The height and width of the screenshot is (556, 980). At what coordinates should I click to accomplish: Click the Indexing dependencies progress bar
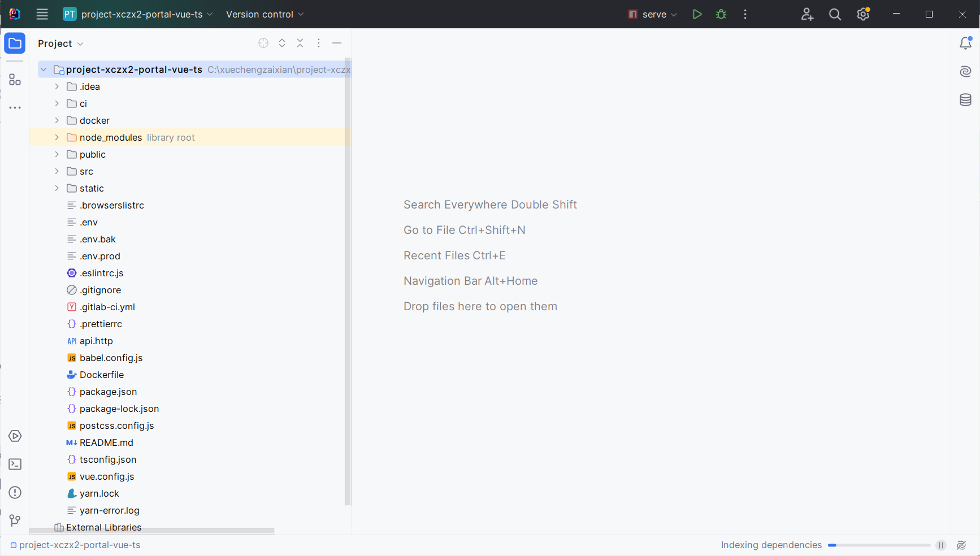coord(879,545)
